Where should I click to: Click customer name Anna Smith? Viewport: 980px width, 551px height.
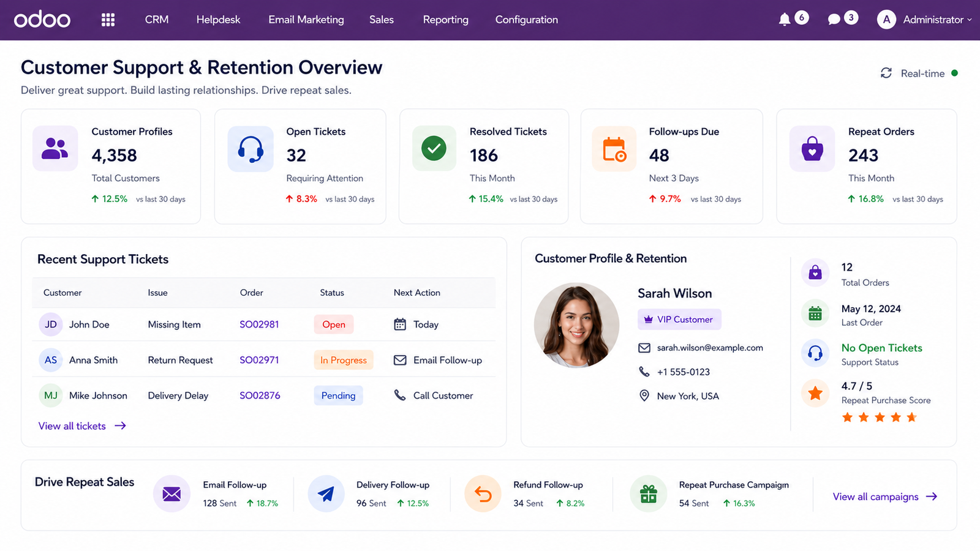tap(93, 360)
